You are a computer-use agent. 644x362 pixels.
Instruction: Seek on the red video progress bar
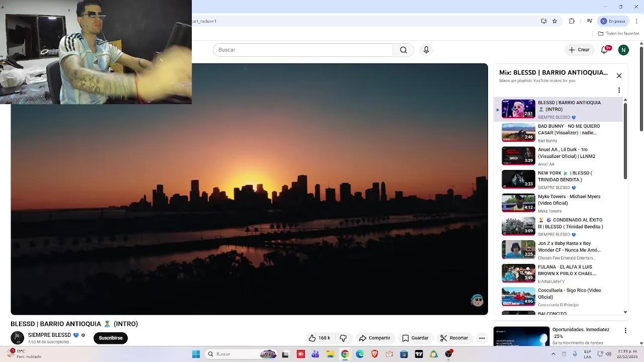tap(249, 312)
